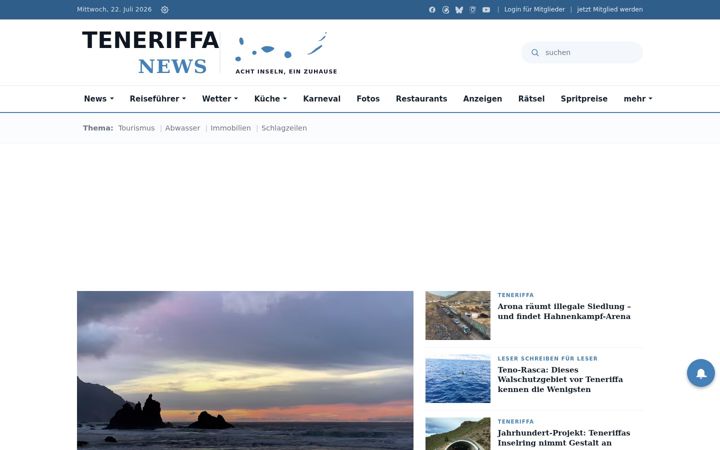Open the YouTube channel icon

click(486, 10)
